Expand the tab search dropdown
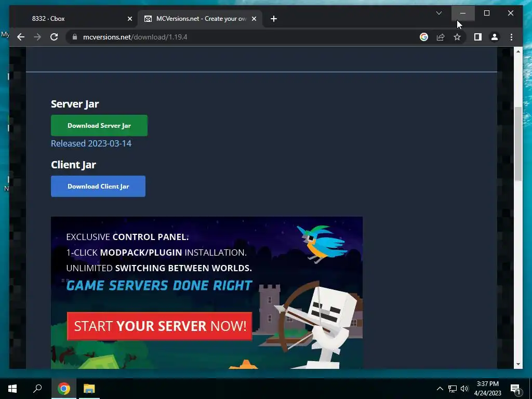 [x=438, y=13]
